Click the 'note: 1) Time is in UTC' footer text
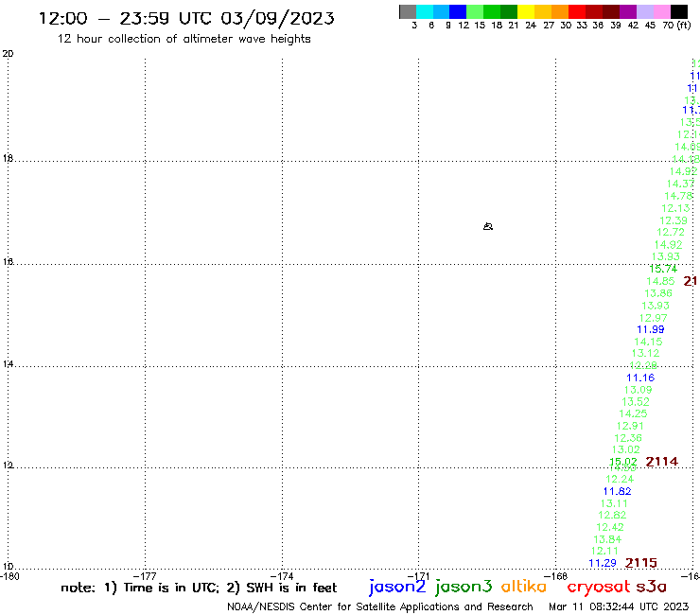 pos(141,588)
